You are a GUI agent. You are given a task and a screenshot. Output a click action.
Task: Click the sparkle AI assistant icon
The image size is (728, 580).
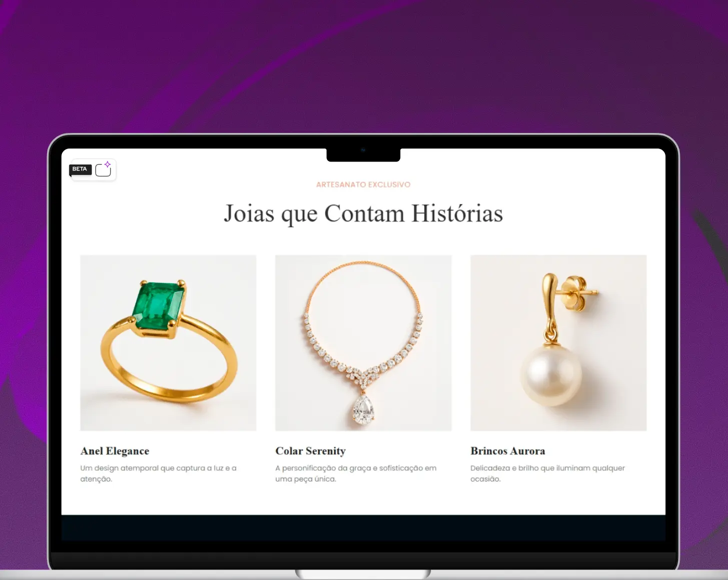(103, 169)
